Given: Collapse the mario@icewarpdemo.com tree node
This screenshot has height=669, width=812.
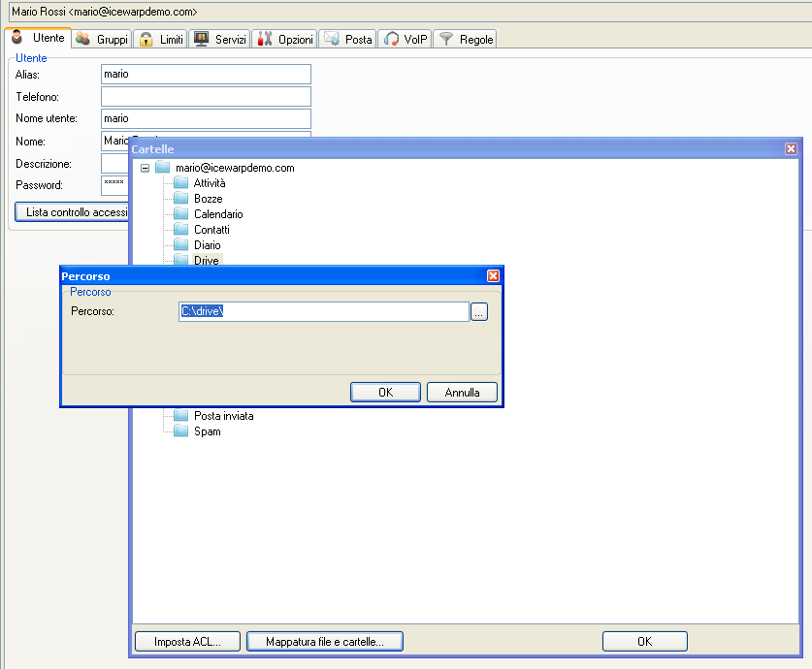Looking at the screenshot, I should tap(145, 168).
